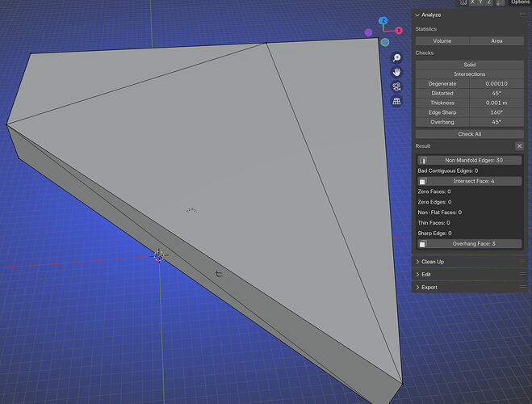Run the Thickness check

coord(442,103)
